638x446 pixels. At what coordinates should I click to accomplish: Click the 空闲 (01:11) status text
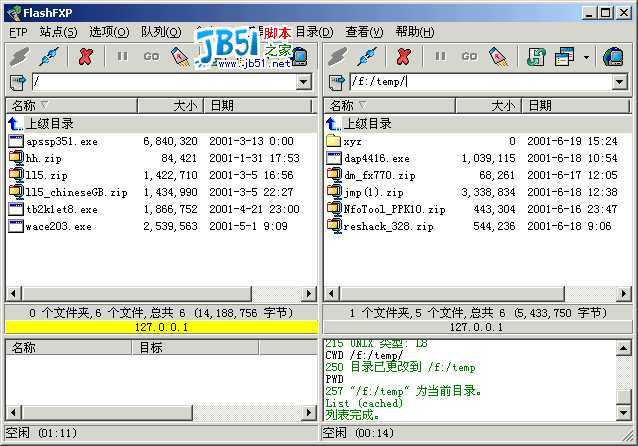point(41,433)
